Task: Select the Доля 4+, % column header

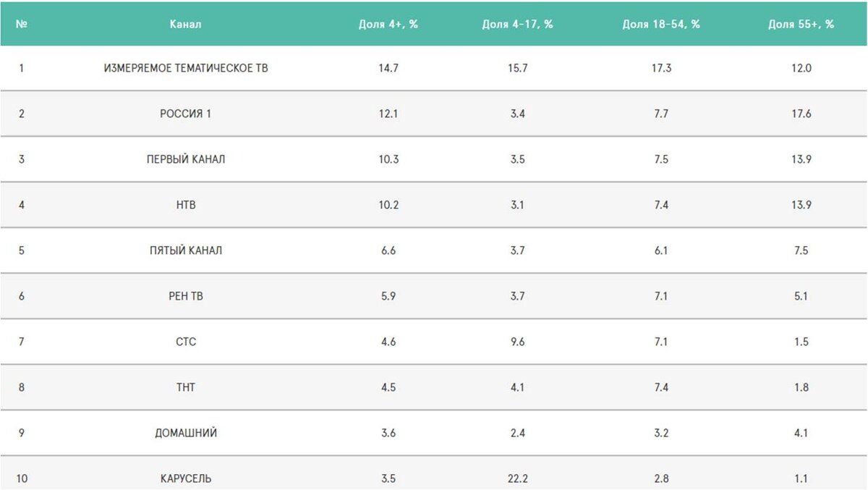Action: click(388, 24)
